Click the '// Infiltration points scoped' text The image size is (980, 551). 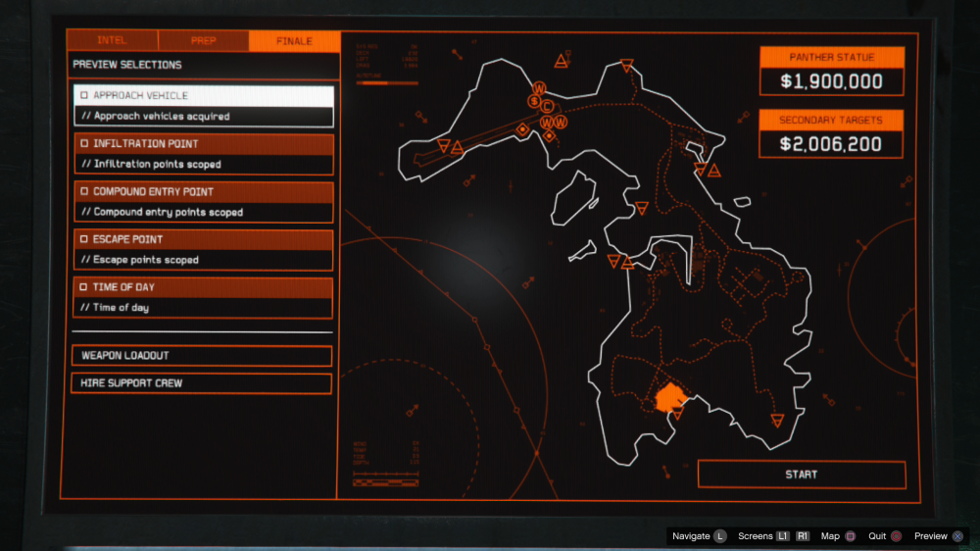pyautogui.click(x=151, y=165)
